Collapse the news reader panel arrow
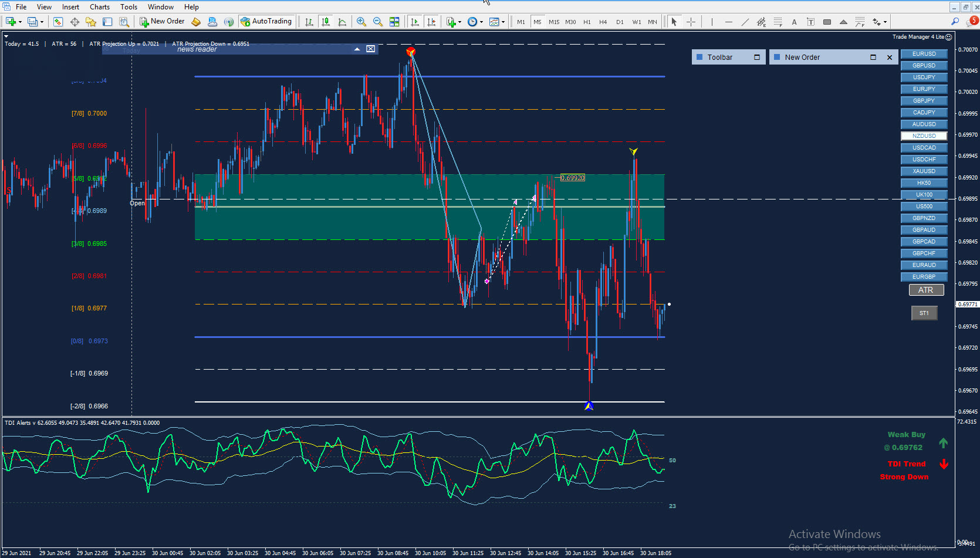Image resolution: width=980 pixels, height=558 pixels. [x=357, y=49]
